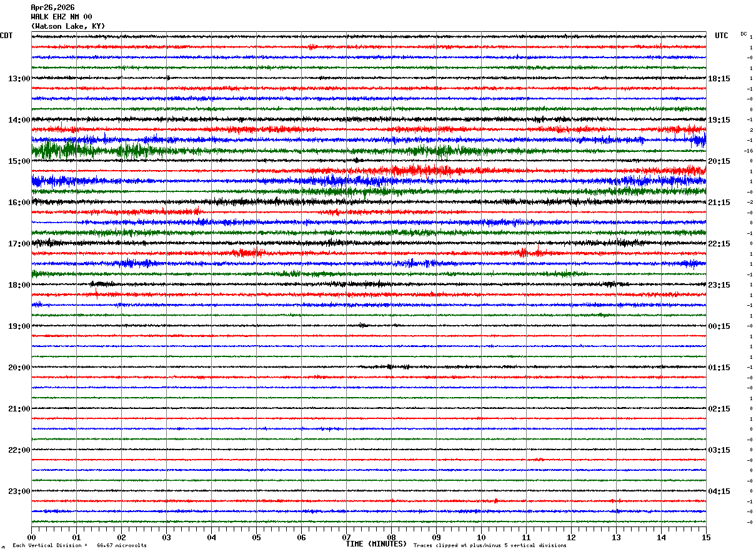The height and width of the screenshot is (554, 756).
Task: Click the 01:15 UTC row label
Action: click(x=719, y=368)
